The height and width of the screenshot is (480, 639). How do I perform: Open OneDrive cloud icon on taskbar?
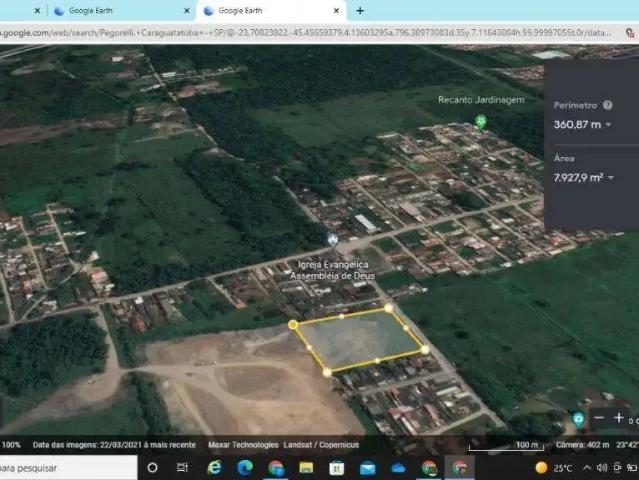pyautogui.click(x=398, y=468)
